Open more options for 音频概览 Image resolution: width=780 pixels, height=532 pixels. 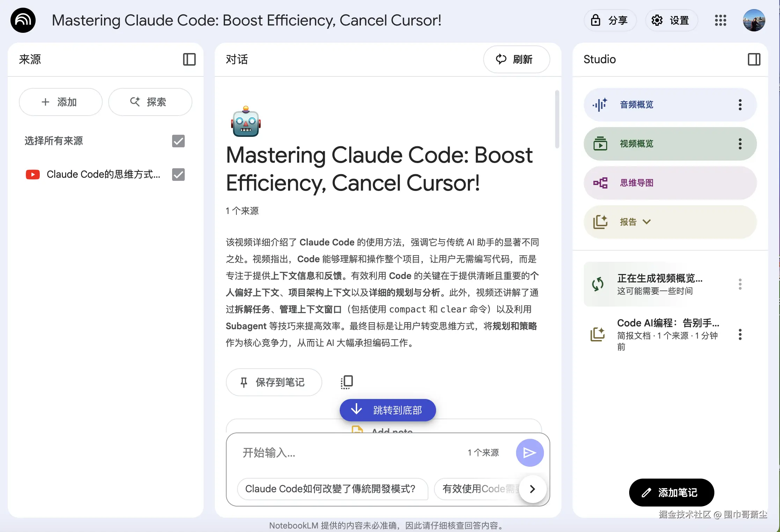740,104
